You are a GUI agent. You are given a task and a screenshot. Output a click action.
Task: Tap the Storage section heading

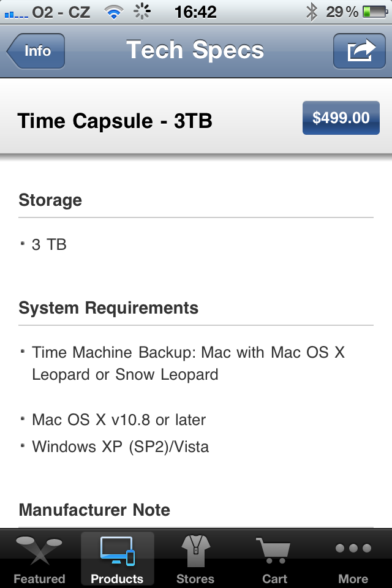[50, 200]
